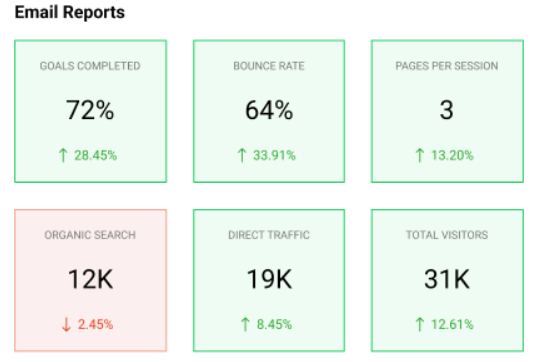
Task: Click the 64% bounce rate value
Action: pyautogui.click(x=269, y=110)
